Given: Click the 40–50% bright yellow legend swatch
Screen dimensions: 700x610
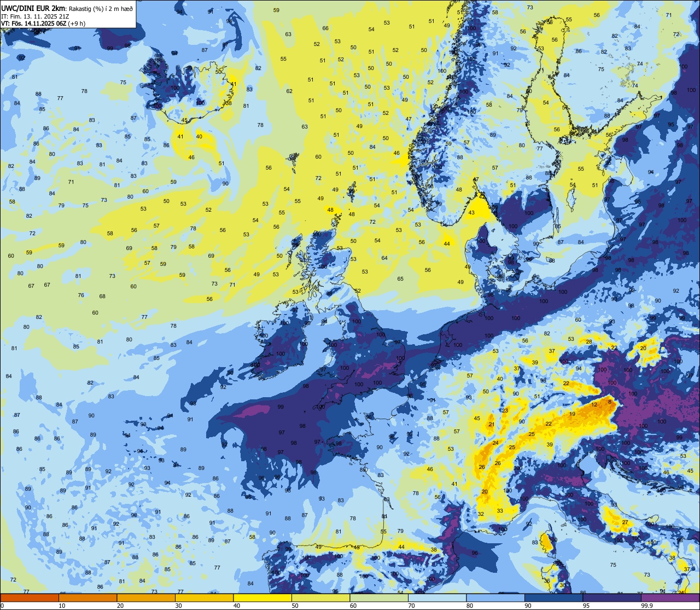Looking at the screenshot, I should [262, 597].
